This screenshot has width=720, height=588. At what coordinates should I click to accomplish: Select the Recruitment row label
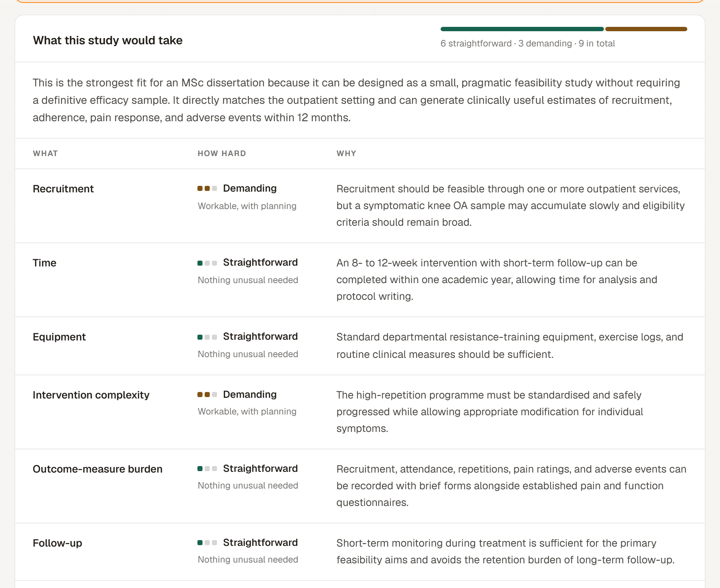[x=63, y=189]
